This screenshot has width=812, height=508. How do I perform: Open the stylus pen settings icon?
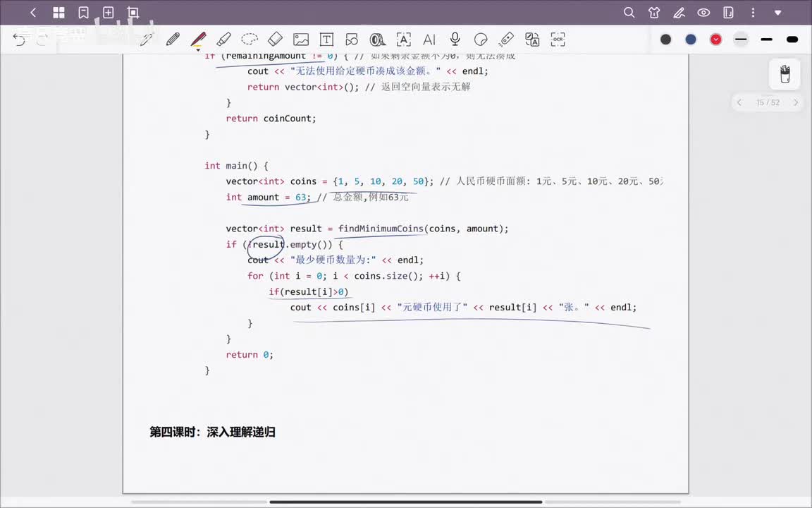(679, 13)
